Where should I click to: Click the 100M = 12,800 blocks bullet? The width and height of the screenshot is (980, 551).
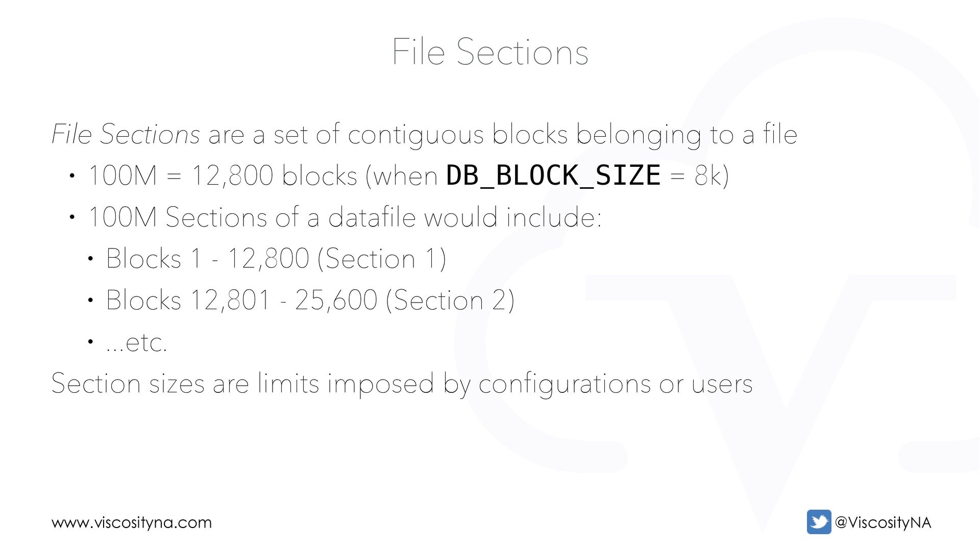(408, 176)
